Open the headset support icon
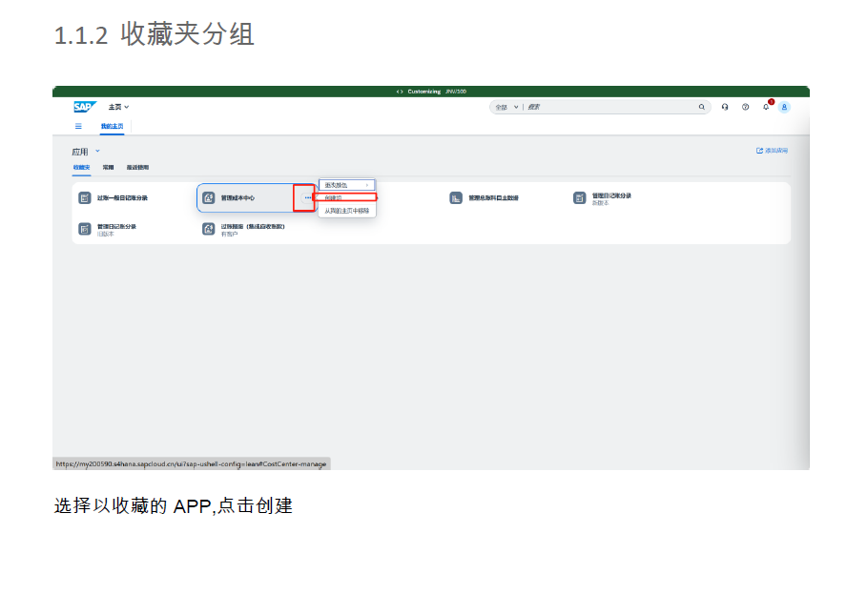This screenshot has height=616, width=867. [x=725, y=108]
